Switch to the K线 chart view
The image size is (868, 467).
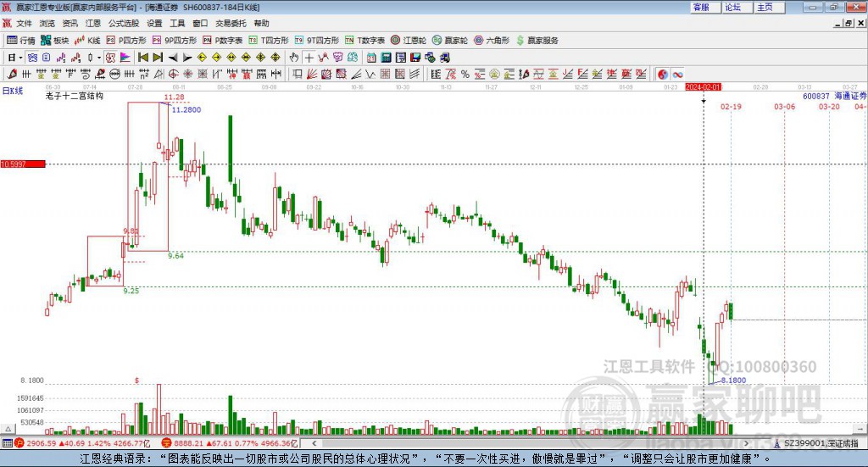pyautogui.click(x=87, y=41)
